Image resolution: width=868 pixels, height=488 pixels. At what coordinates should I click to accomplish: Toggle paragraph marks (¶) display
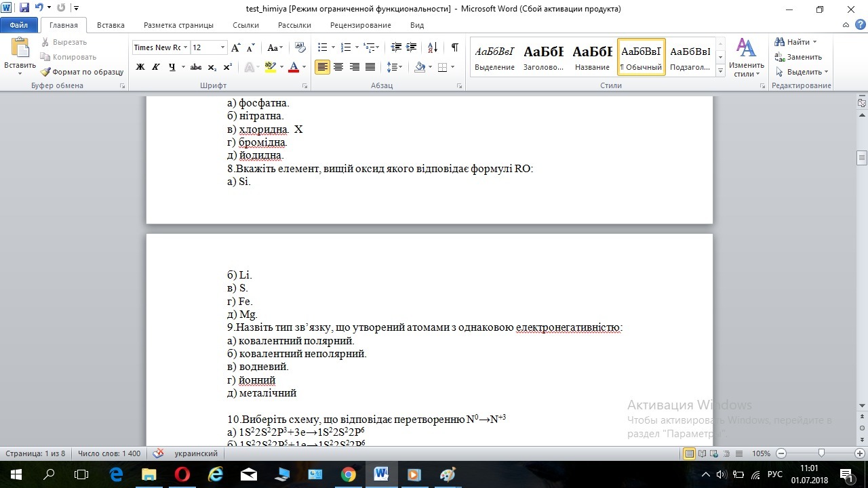pyautogui.click(x=454, y=47)
